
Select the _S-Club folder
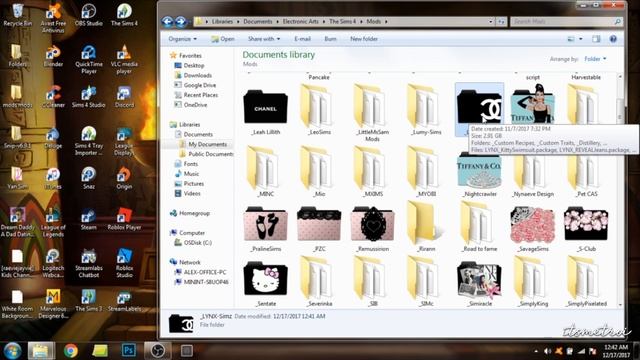tap(586, 229)
